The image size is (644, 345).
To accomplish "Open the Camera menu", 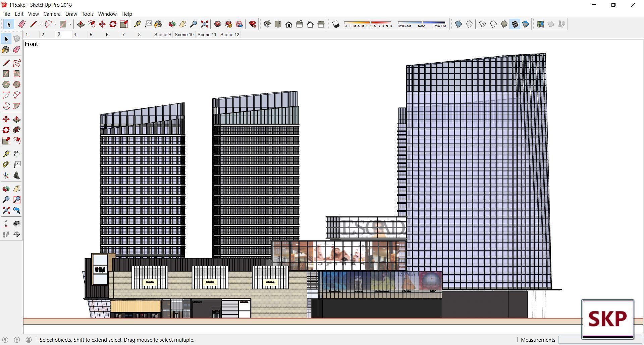I will [x=52, y=14].
